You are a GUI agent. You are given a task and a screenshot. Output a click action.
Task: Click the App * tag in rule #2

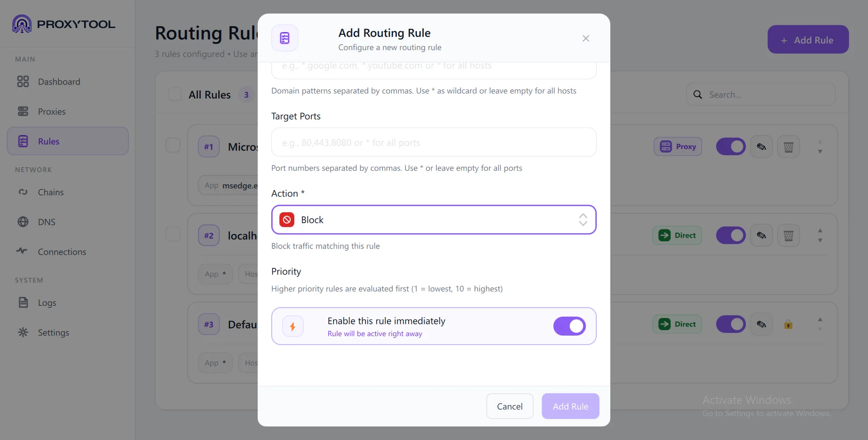215,274
